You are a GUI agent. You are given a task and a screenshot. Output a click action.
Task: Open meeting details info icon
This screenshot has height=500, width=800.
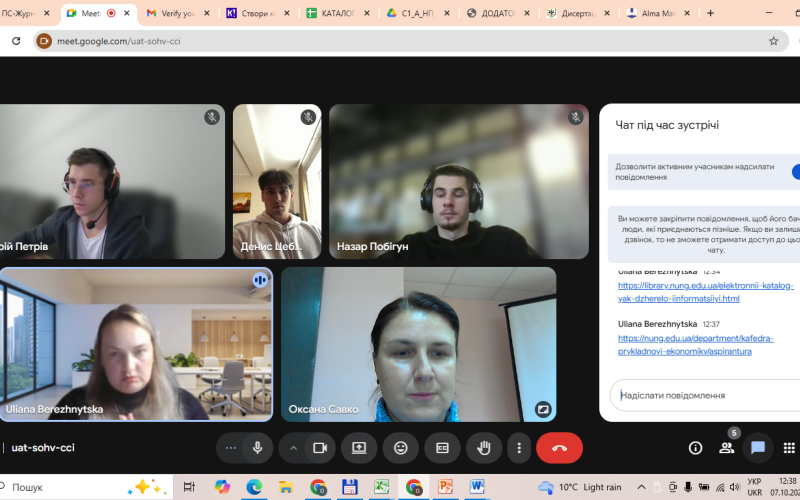tap(695, 448)
